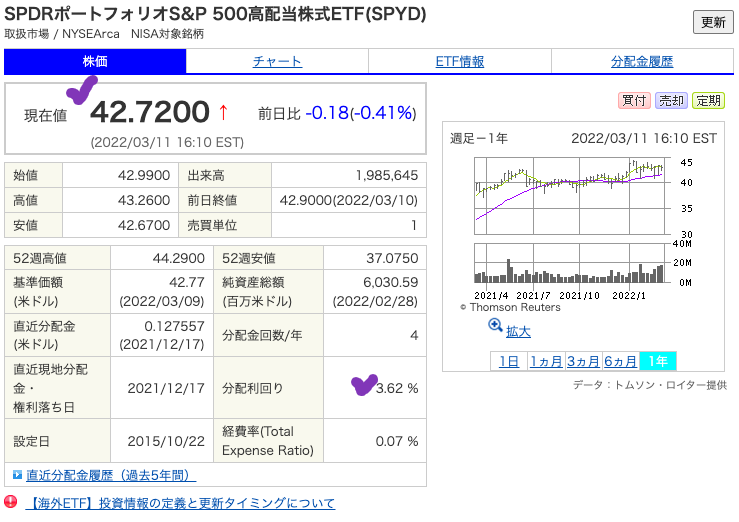
Task: Click the 分配金回数/年 label
Action: [x=262, y=335]
